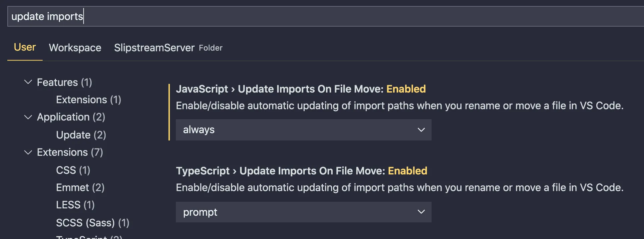Viewport: 644px width, 239px height.
Task: Switch to the Workspace settings tab
Action: tap(75, 48)
